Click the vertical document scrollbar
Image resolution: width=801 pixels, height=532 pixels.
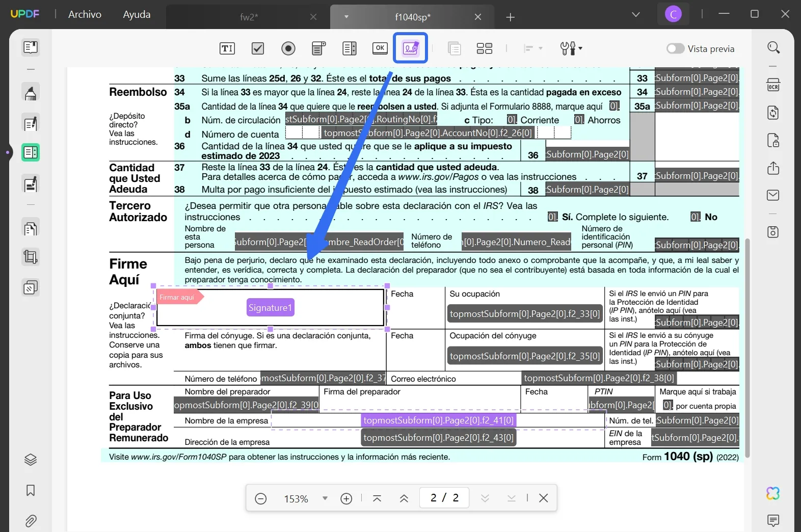click(747, 348)
